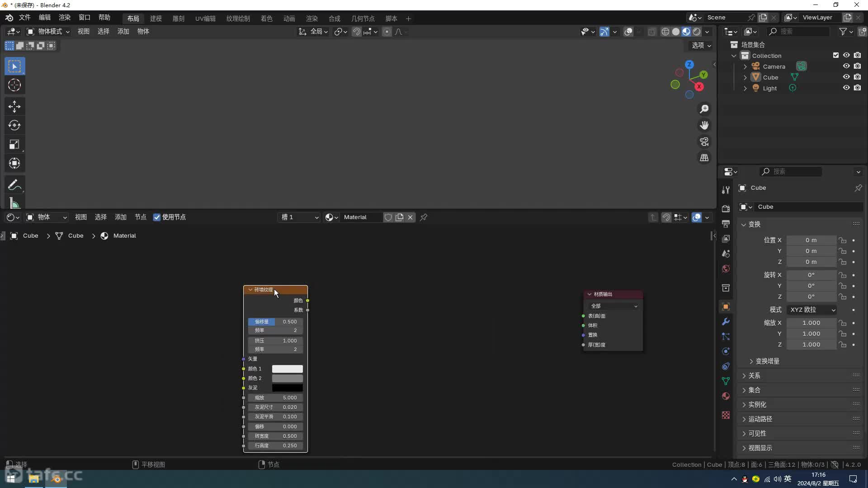Switch to the UV编辑 workspace tab
Screen dimensions: 868x488
click(x=205, y=19)
